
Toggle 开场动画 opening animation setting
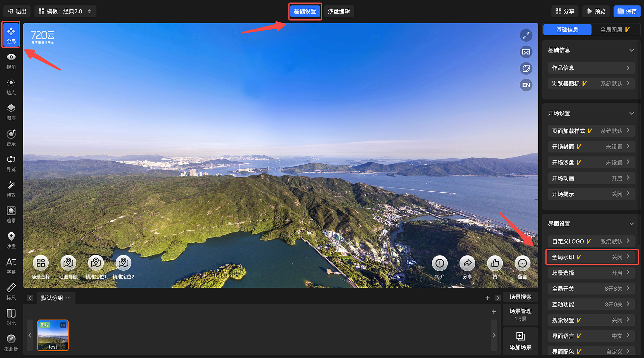591,178
